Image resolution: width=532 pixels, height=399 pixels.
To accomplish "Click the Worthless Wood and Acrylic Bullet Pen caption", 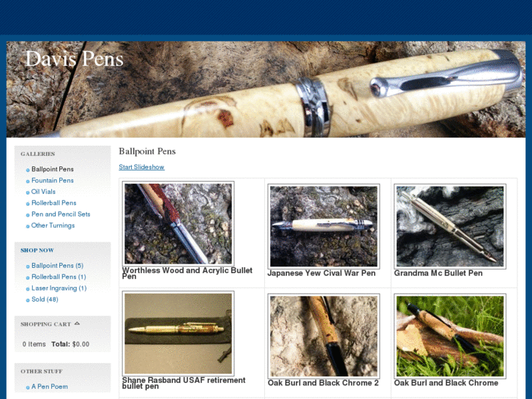I will (x=187, y=273).
